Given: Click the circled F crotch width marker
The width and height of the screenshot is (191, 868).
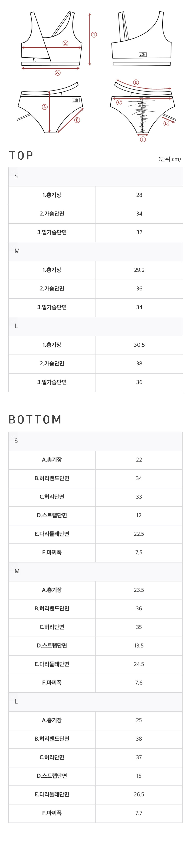Looking at the screenshot, I should 143,139.
